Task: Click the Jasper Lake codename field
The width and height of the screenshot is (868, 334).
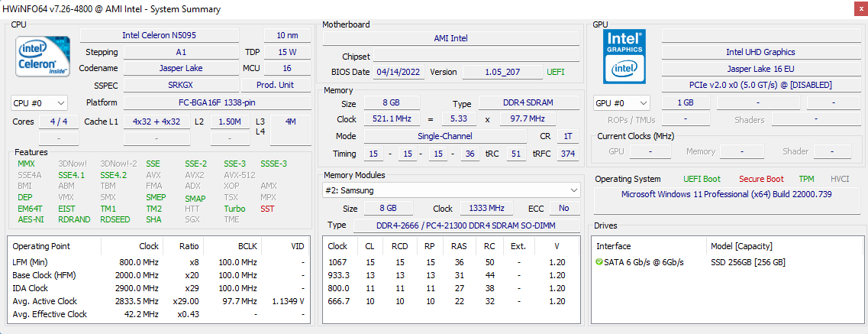Action: 182,68
